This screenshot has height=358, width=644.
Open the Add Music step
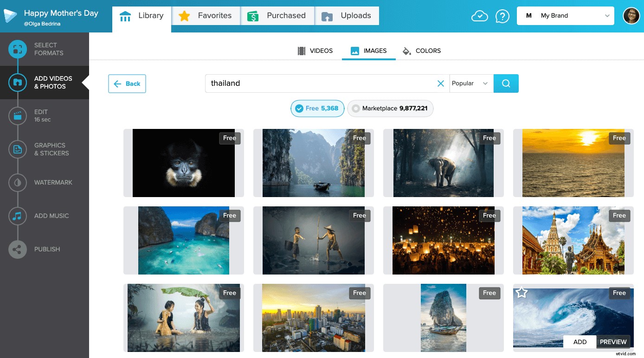45,216
